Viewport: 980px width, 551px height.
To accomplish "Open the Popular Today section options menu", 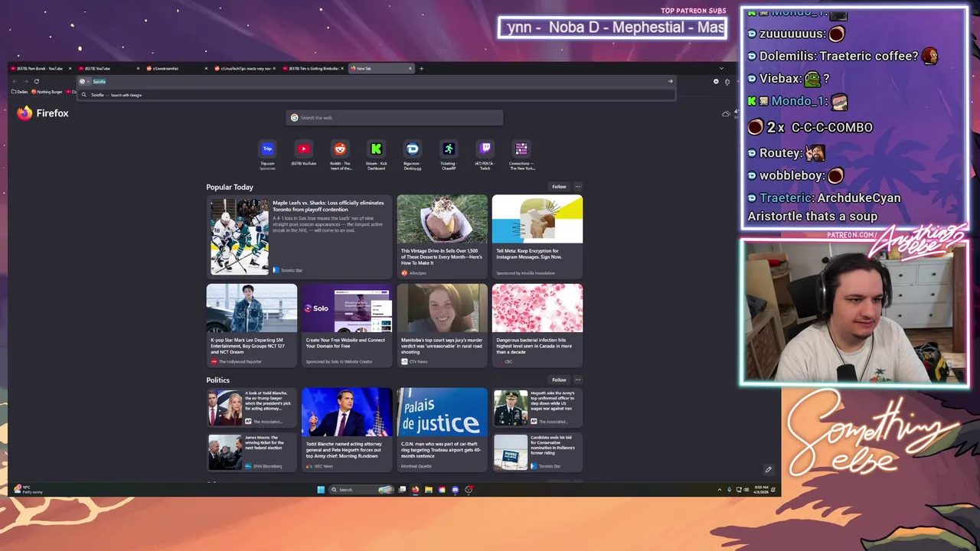I will point(578,187).
